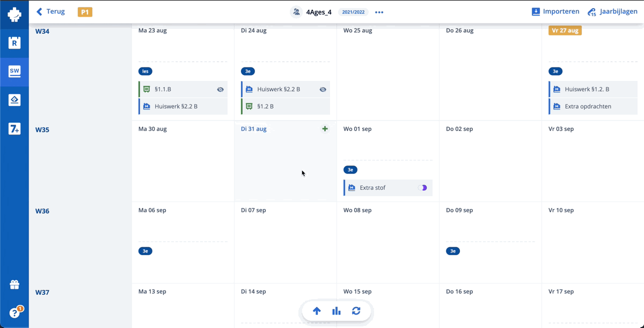This screenshot has height=328, width=644.
Task: Toggle visibility eye on §1.1.B
Action: [x=220, y=90]
